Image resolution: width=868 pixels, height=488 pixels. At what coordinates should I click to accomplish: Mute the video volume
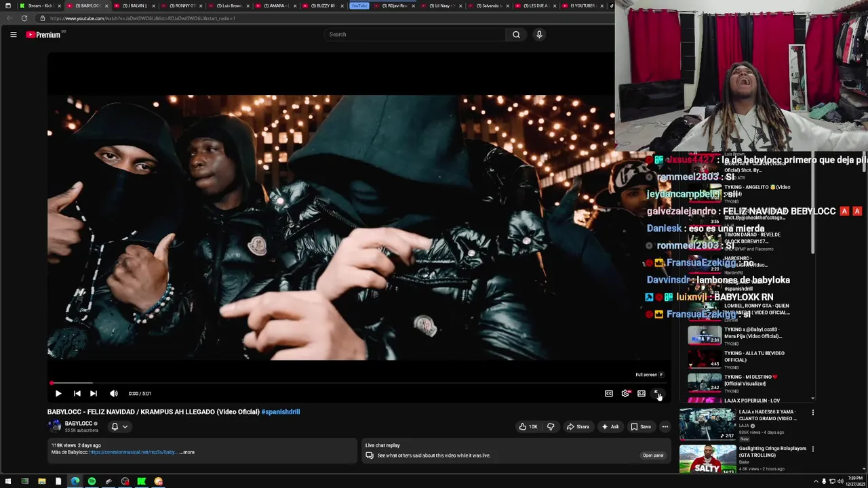(114, 393)
